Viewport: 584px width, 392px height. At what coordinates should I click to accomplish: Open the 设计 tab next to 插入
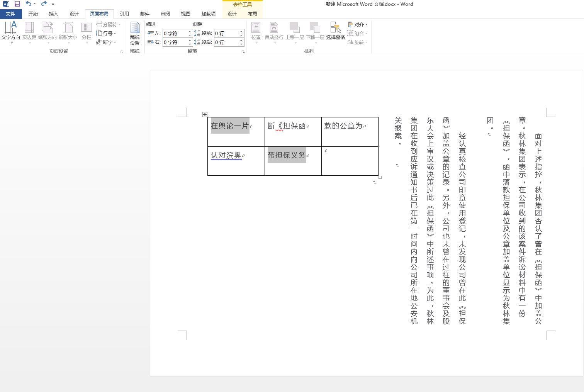point(74,14)
